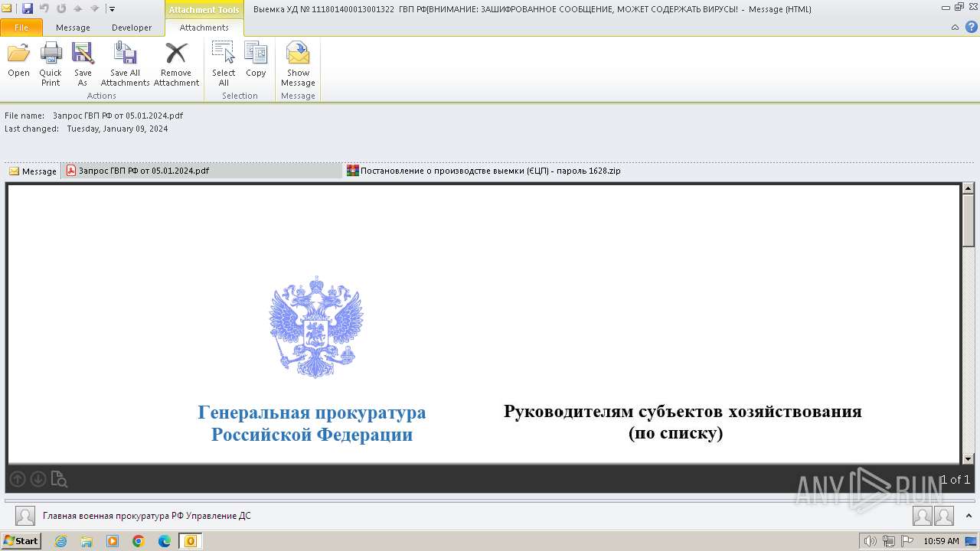Click the preview next page arrow
The image size is (980, 551).
click(x=38, y=479)
